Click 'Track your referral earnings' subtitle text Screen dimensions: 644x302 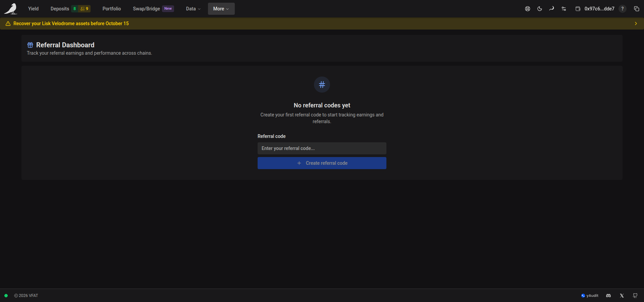[90, 53]
